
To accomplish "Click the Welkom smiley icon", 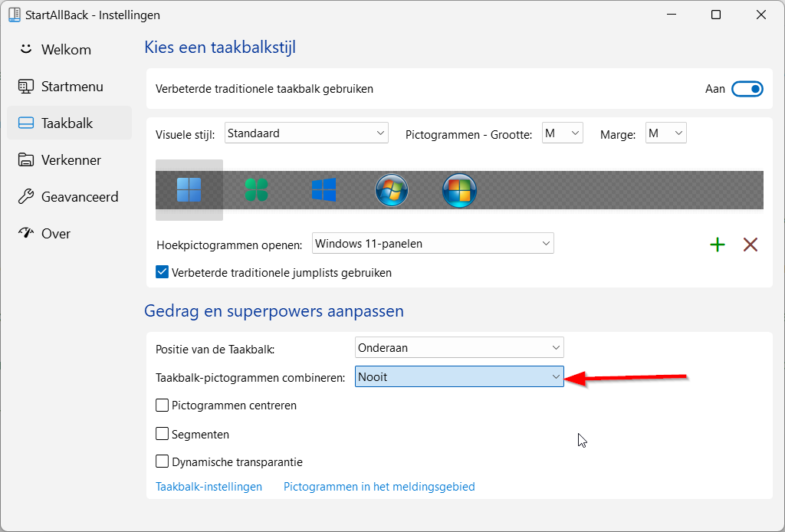I will pyautogui.click(x=25, y=49).
